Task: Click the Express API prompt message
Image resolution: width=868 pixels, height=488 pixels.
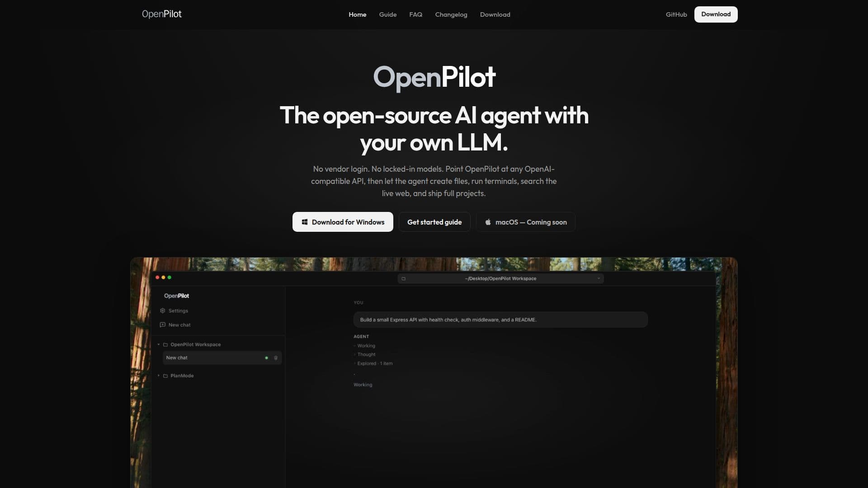Action: point(500,319)
